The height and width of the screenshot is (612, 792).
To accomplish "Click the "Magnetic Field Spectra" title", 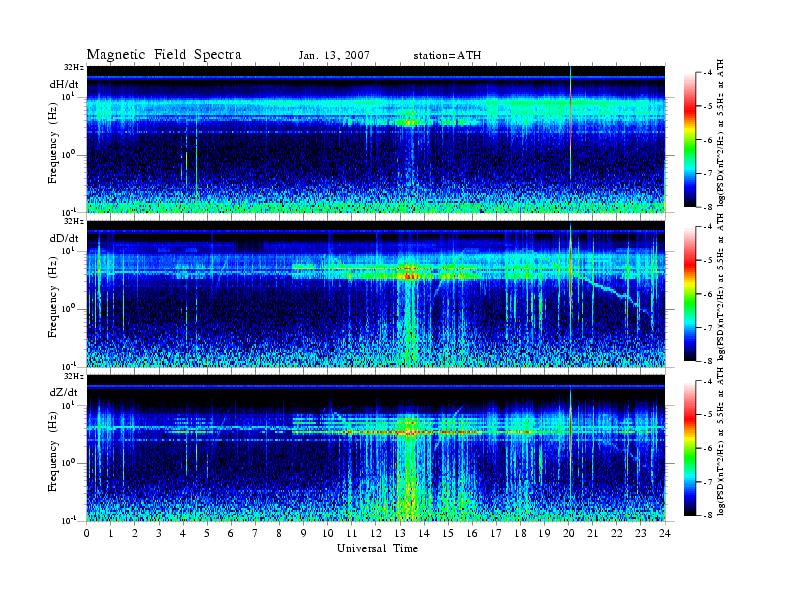I will (164, 55).
